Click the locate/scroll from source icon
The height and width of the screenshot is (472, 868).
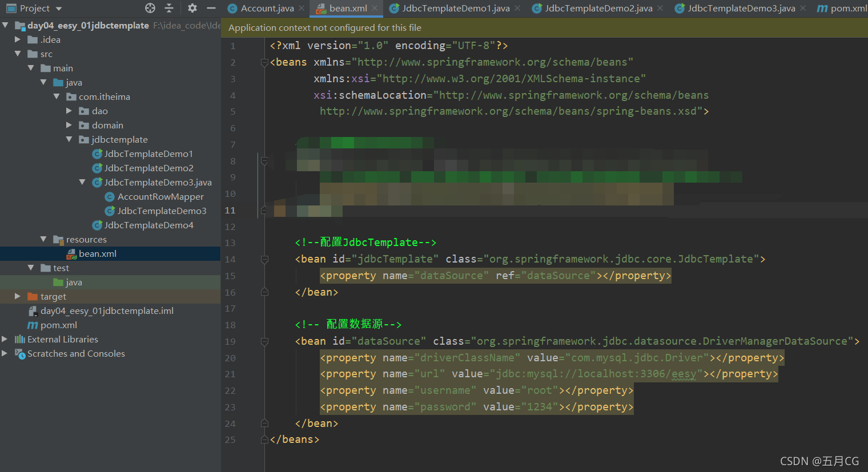click(150, 8)
